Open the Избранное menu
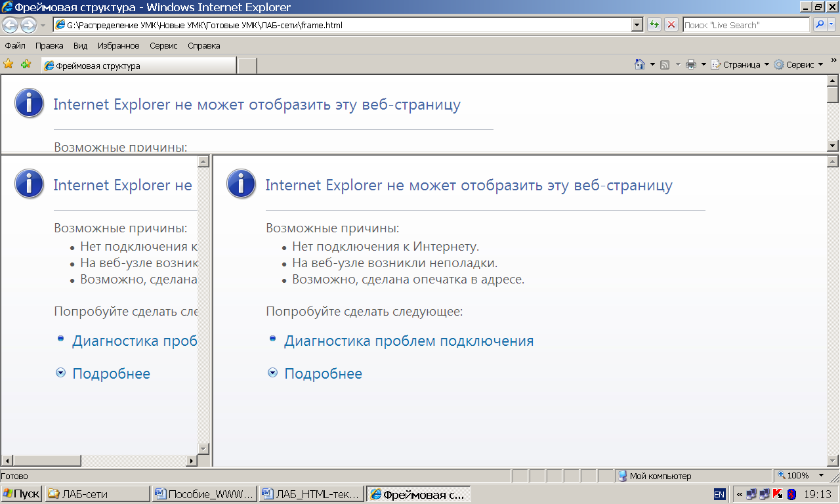 (x=118, y=45)
